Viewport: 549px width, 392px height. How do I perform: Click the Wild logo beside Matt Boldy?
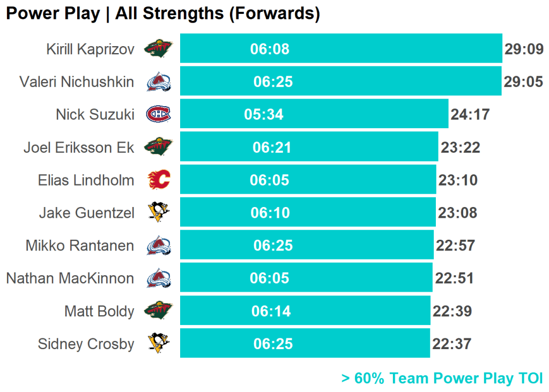158,311
